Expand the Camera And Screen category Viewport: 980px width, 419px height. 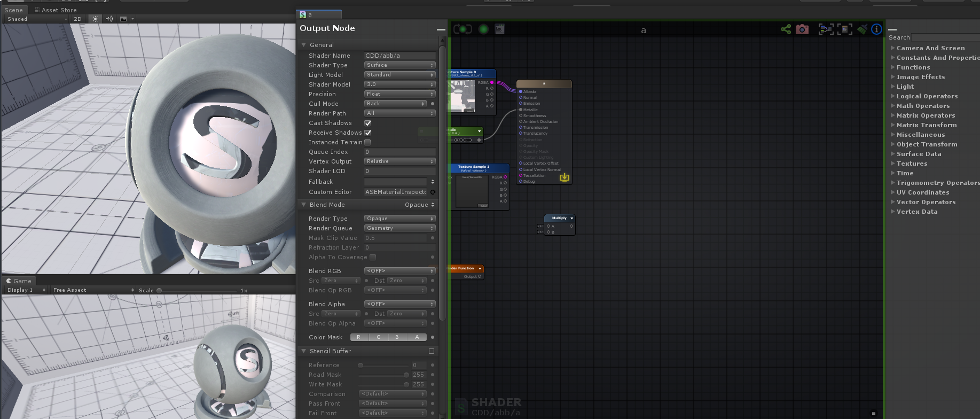tap(892, 48)
